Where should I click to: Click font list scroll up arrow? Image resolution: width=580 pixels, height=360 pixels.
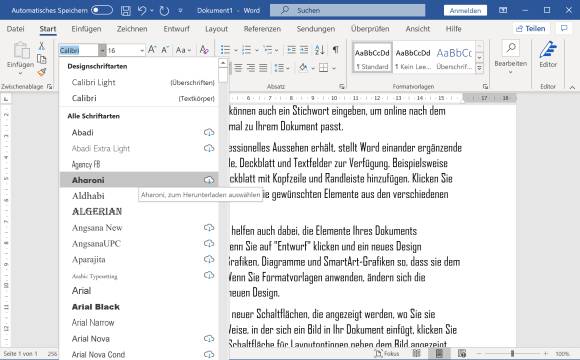223,63
